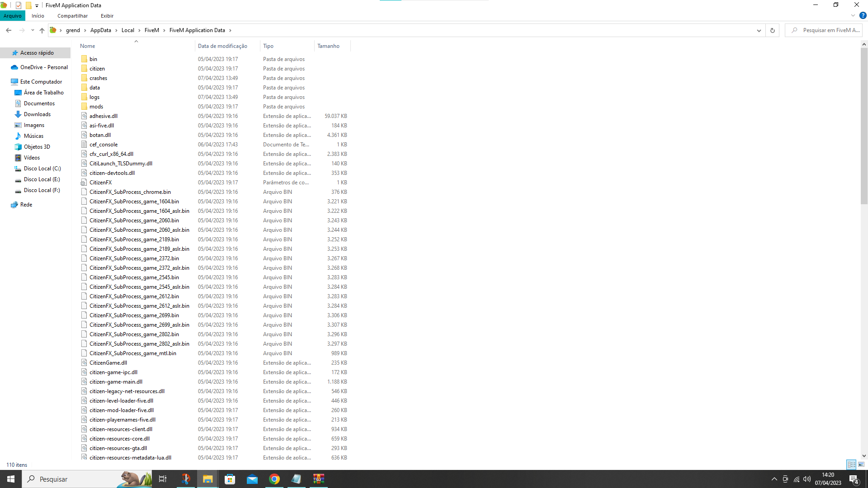Open the Arquivo menu

point(12,16)
